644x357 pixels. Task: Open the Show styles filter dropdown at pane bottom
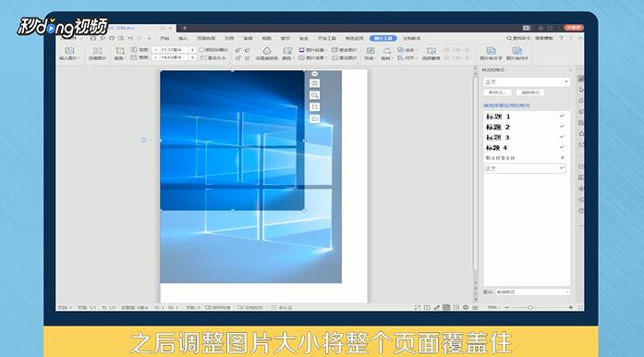[533, 292]
